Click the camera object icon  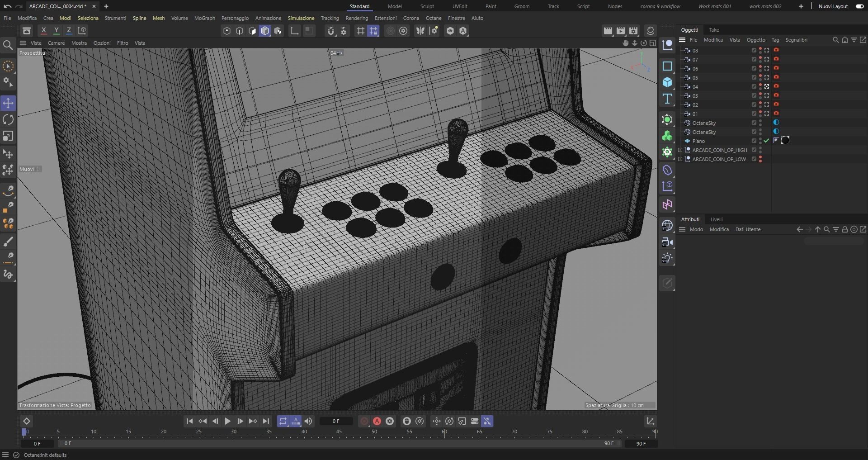(667, 242)
